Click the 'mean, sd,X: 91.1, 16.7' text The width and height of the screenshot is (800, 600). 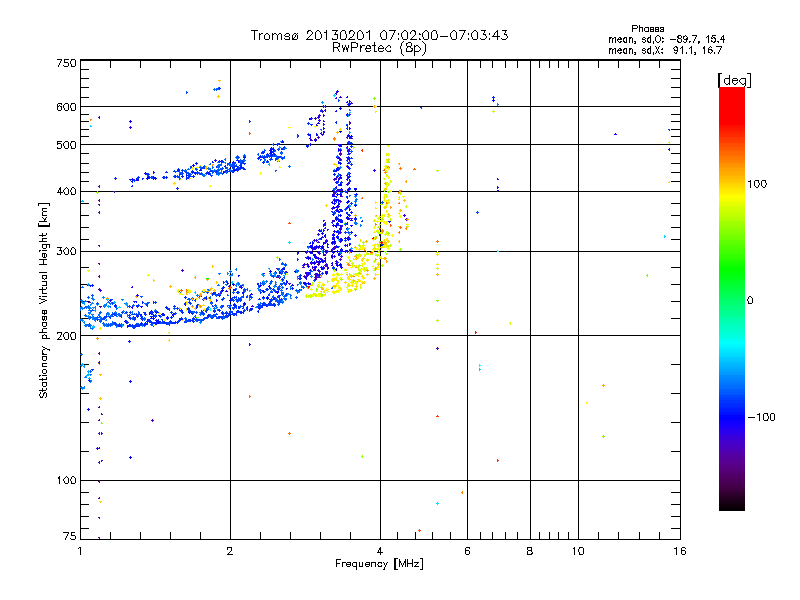coord(665,50)
